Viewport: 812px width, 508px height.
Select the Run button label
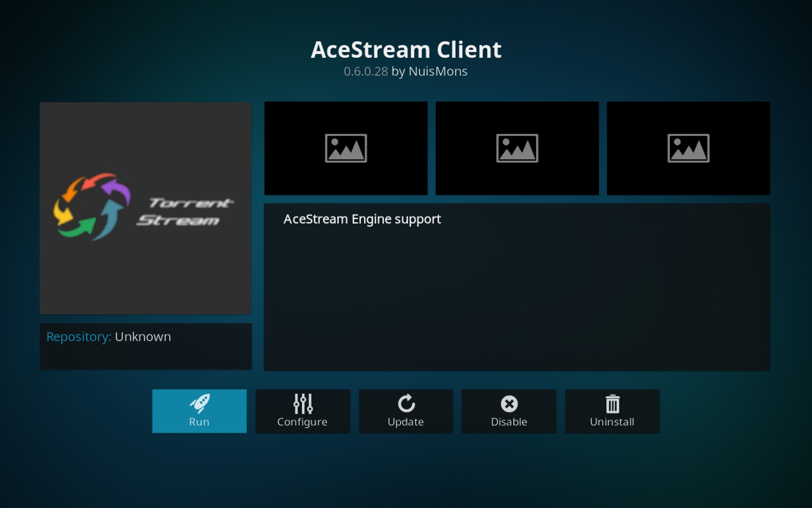[199, 422]
